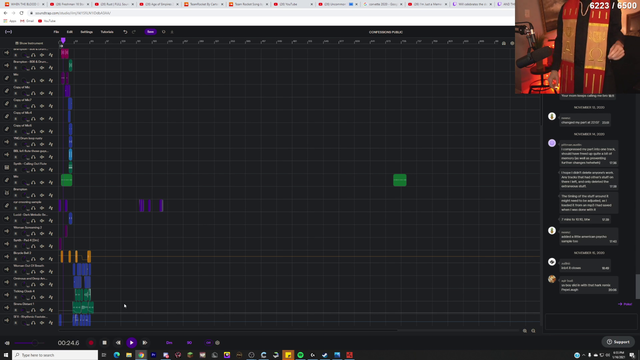Open automation for Woman Out Of Breath track
This screenshot has height=360, width=640.
point(51,272)
